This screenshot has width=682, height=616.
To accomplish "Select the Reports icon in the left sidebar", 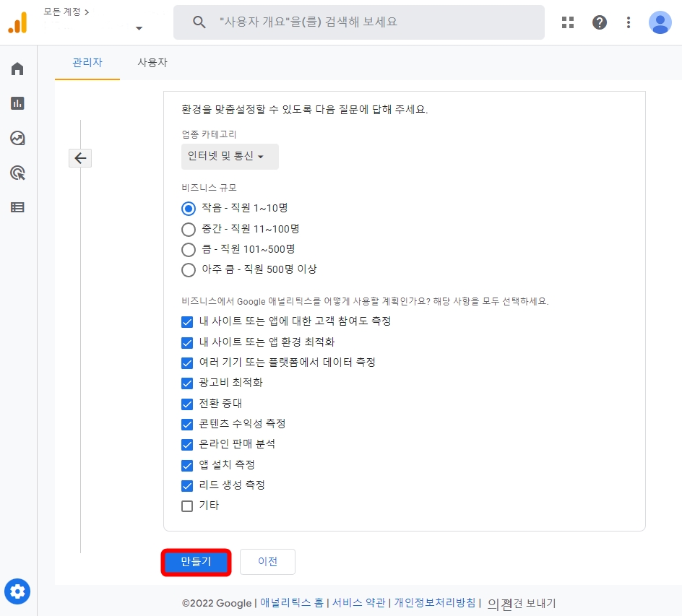I will [17, 103].
